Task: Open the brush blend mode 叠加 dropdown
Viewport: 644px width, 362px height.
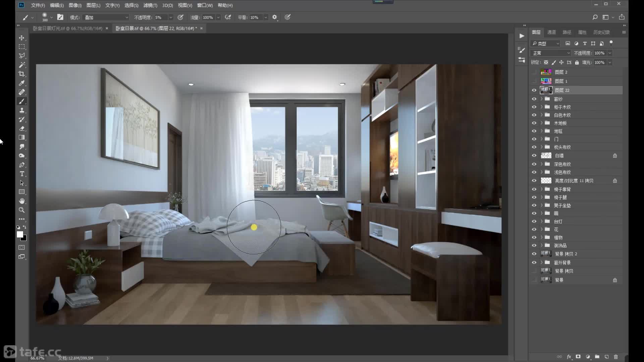Action: coord(106,17)
